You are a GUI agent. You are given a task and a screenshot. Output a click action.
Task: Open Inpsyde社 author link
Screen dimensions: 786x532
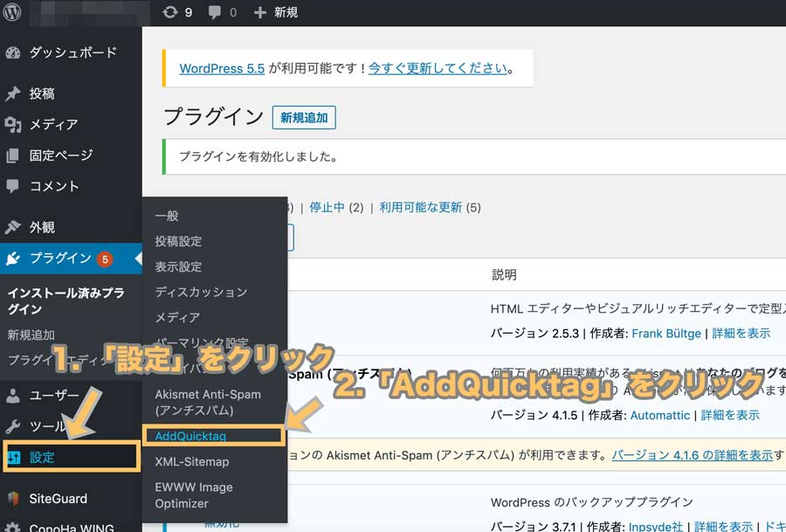coord(656,526)
